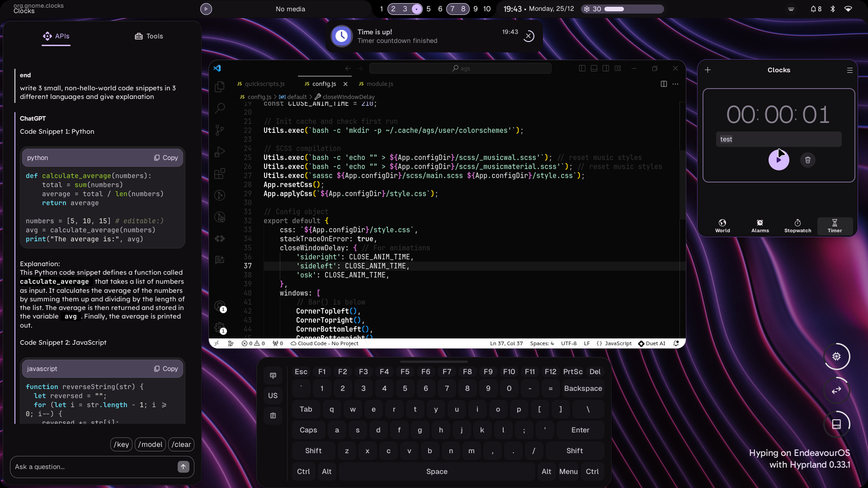Send question with arrow button

[183, 467]
